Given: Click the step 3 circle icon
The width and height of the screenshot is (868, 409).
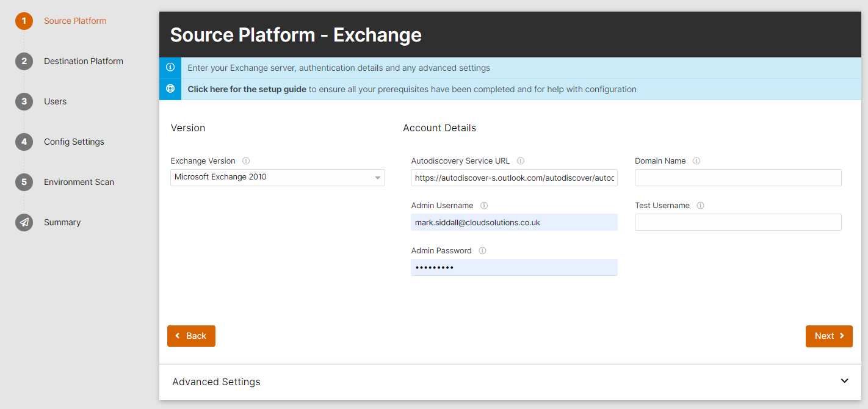Looking at the screenshot, I should tap(24, 102).
